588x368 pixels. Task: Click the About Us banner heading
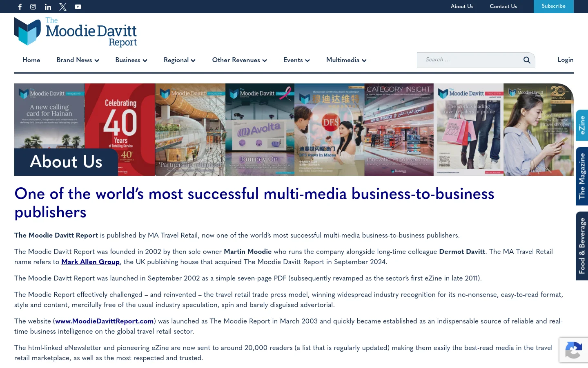(x=66, y=162)
